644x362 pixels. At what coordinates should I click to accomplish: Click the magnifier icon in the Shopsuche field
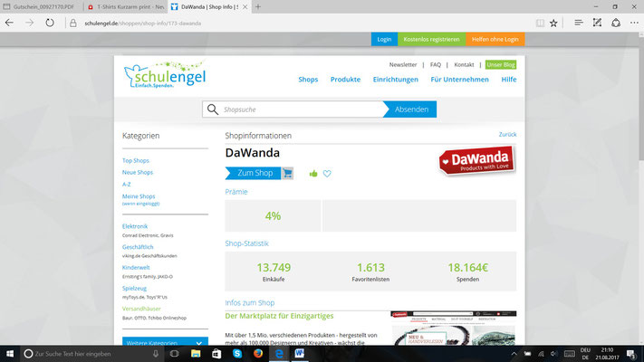click(213, 110)
